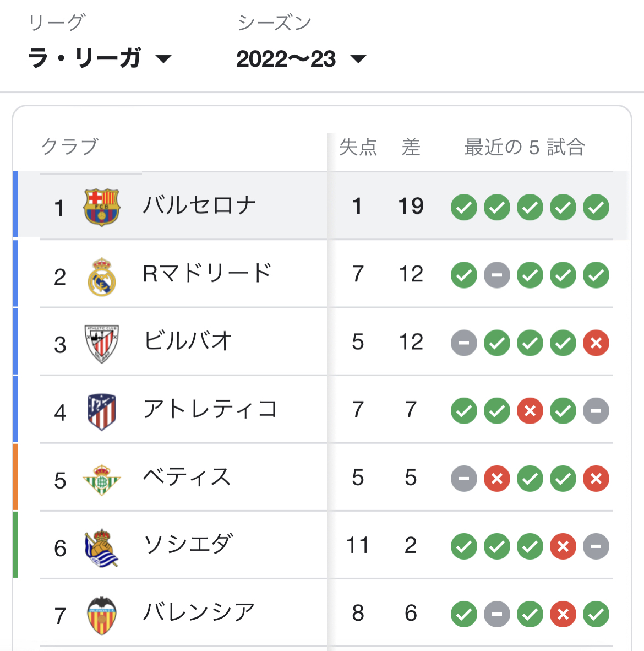This screenshot has width=644, height=651.
Task: Click Real Madrid's gray draw icon
Action: click(497, 275)
